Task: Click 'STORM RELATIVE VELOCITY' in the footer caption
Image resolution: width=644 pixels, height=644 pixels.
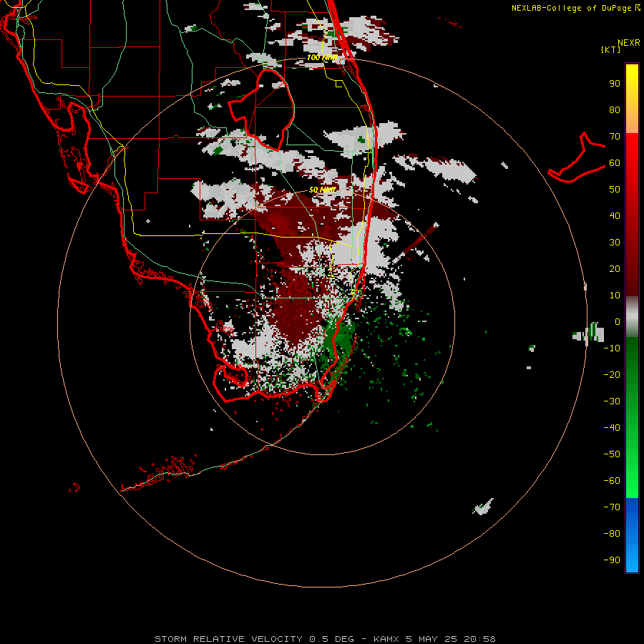Action: [x=229, y=639]
